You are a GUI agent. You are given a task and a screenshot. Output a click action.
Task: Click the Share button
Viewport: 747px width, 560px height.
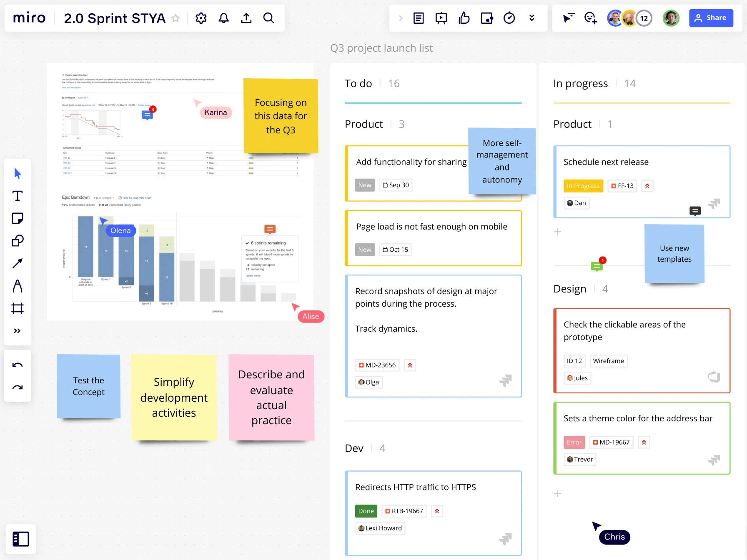[x=711, y=18]
